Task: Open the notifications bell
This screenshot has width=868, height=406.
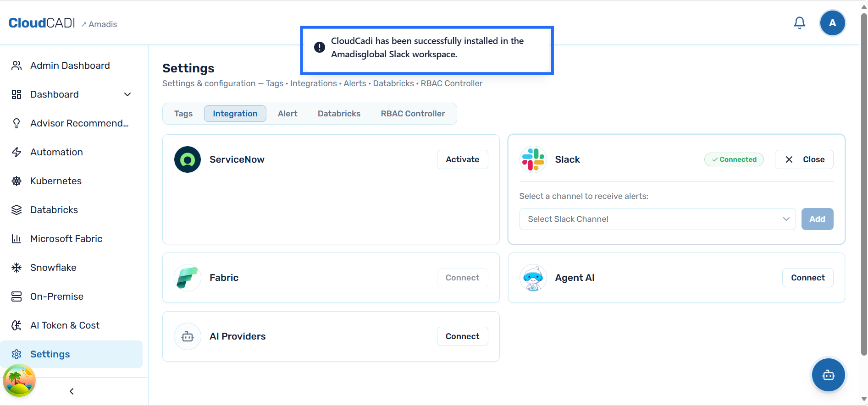Action: (x=799, y=23)
